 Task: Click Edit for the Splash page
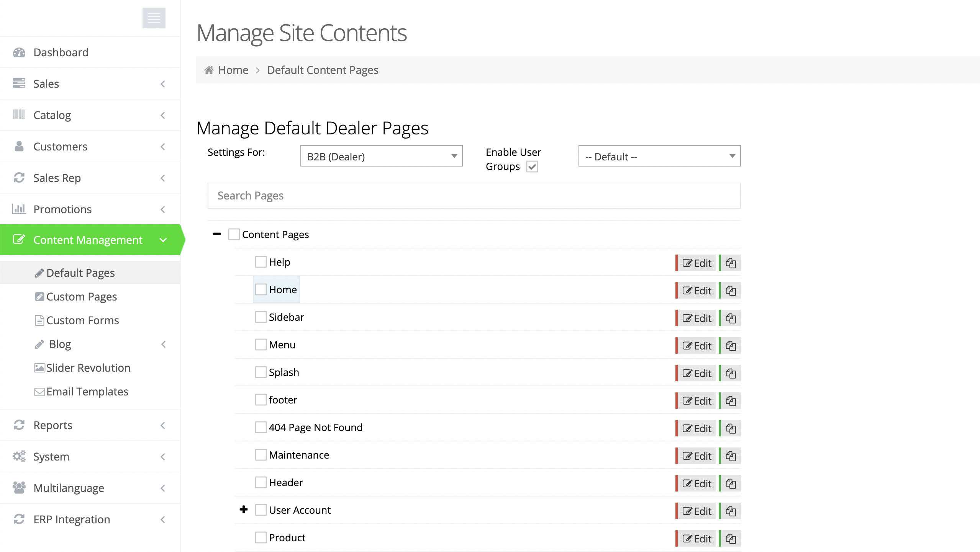696,373
